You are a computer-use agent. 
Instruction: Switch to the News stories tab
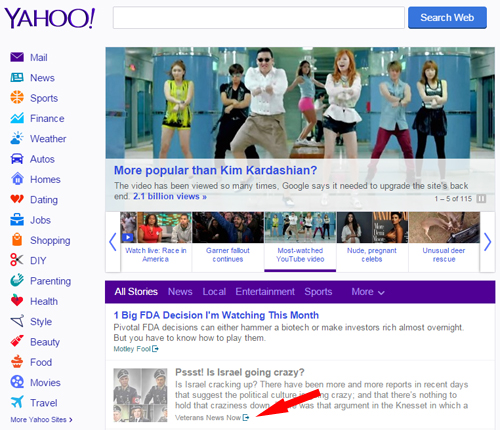coord(180,292)
